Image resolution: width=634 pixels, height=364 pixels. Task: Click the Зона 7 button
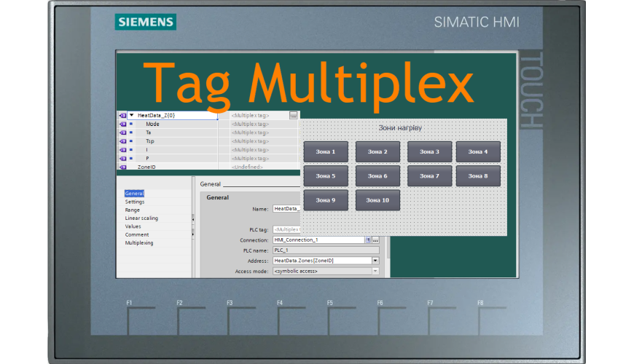click(429, 176)
